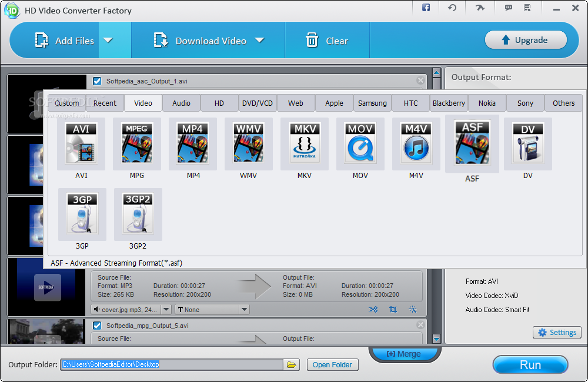Expand the Download Video dropdown arrow

259,40
